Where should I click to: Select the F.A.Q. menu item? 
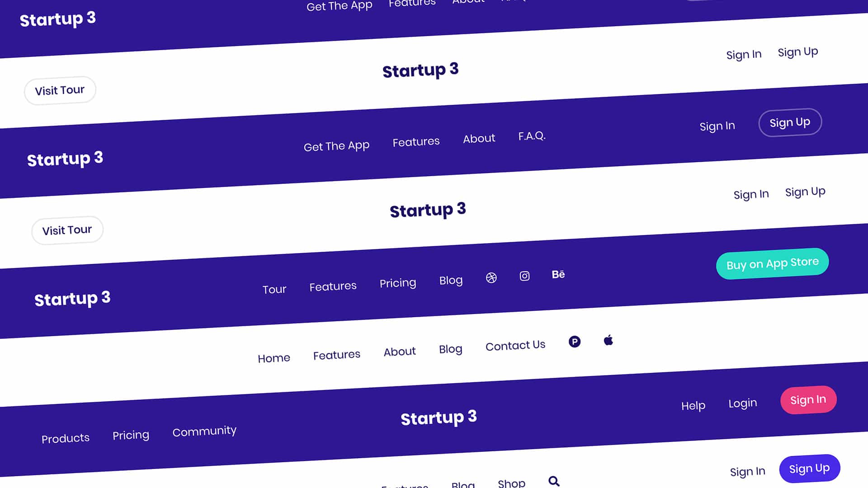(x=531, y=136)
